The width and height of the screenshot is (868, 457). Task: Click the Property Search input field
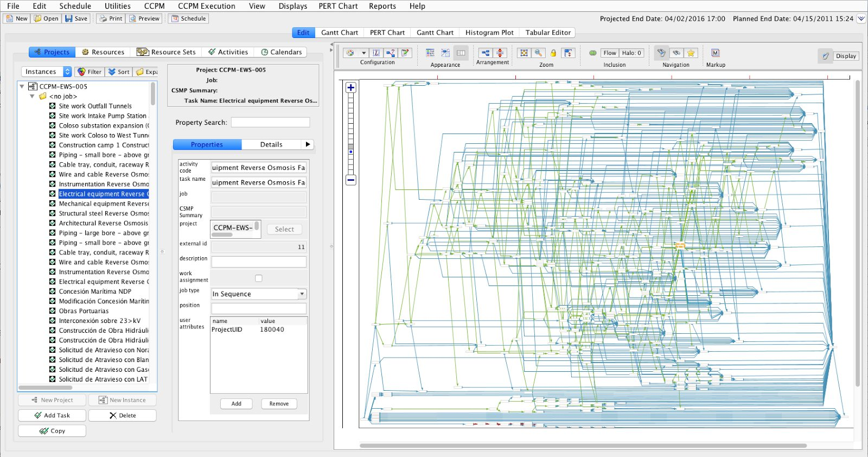270,123
